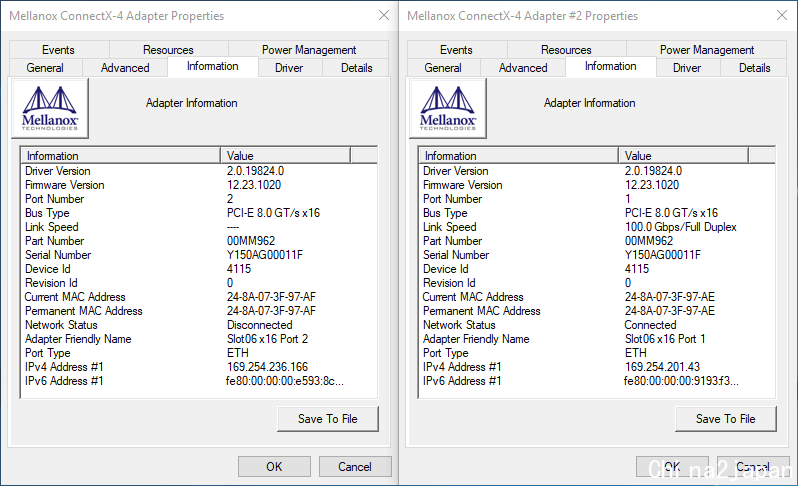The height and width of the screenshot is (486, 798).
Task: Select Part Number row in Adapter Properties window
Action: pos(199,241)
